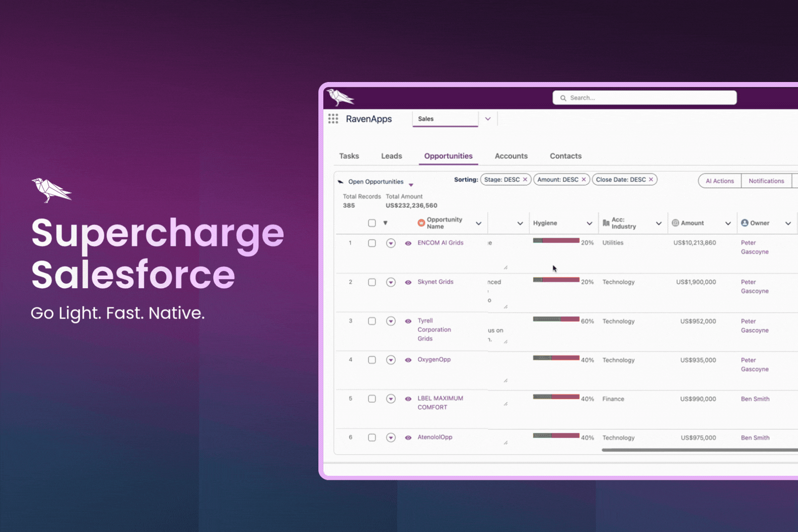Viewport: 798px width, 532px height.
Task: Expand the Hygiene column menu
Action: (x=589, y=223)
